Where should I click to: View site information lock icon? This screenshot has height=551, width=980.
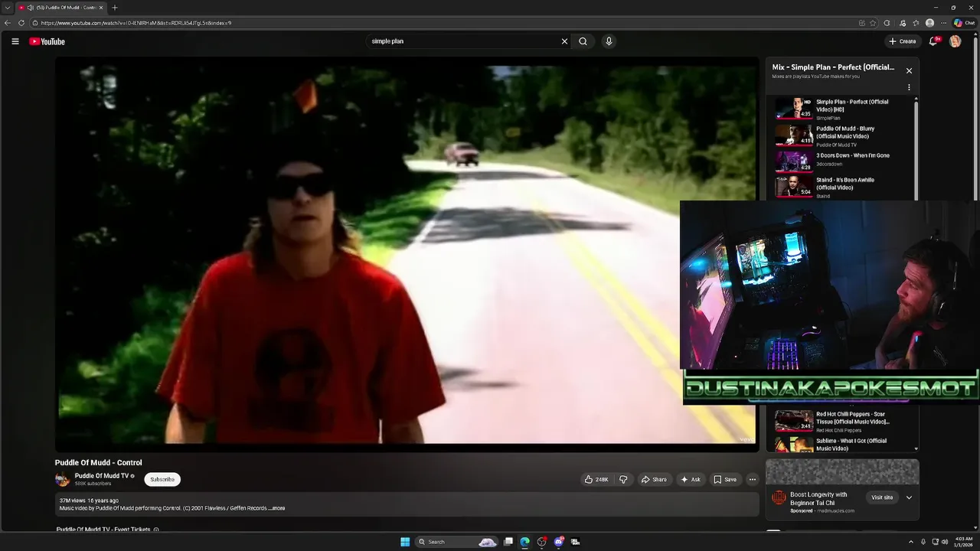click(x=35, y=23)
